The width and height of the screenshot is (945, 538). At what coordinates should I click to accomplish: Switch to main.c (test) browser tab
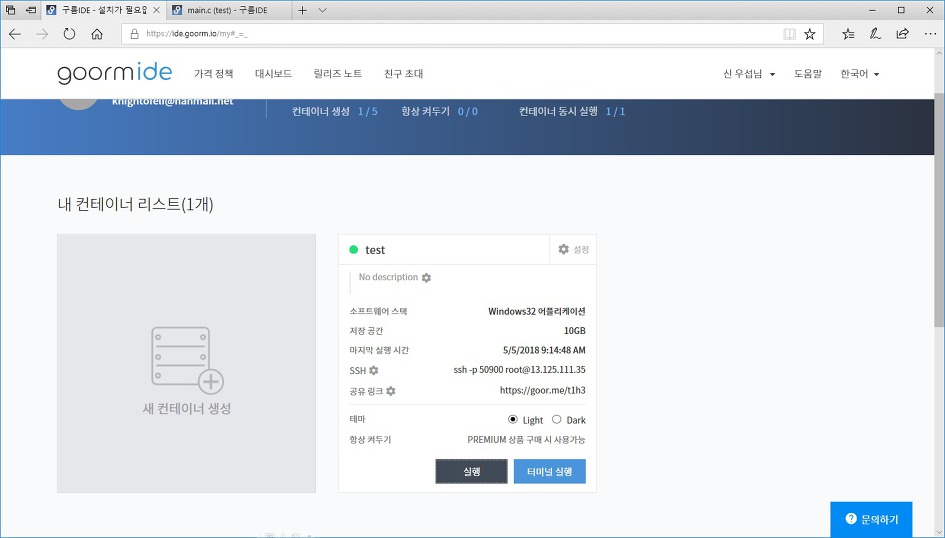coord(227,10)
